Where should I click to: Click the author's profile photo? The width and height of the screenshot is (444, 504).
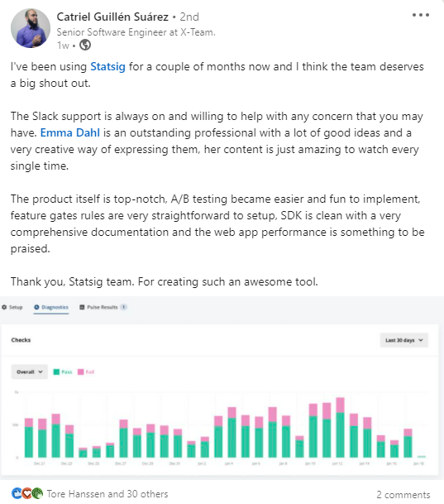pyautogui.click(x=31, y=28)
